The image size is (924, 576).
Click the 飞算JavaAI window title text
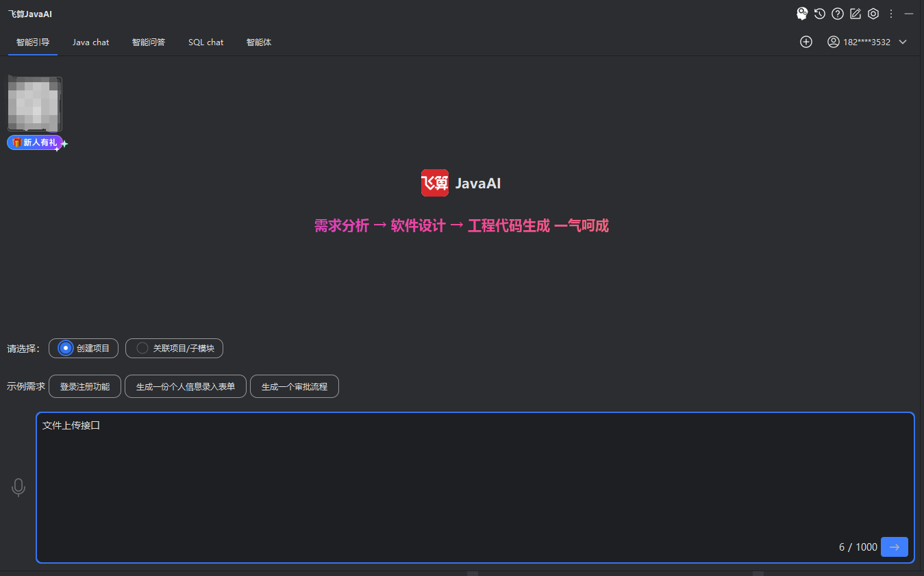[x=30, y=14]
